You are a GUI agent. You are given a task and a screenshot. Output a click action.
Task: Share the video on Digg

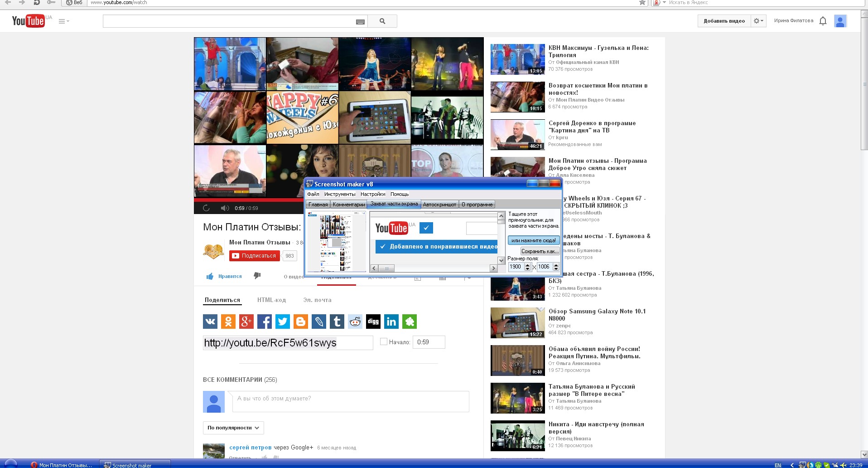[x=373, y=322]
